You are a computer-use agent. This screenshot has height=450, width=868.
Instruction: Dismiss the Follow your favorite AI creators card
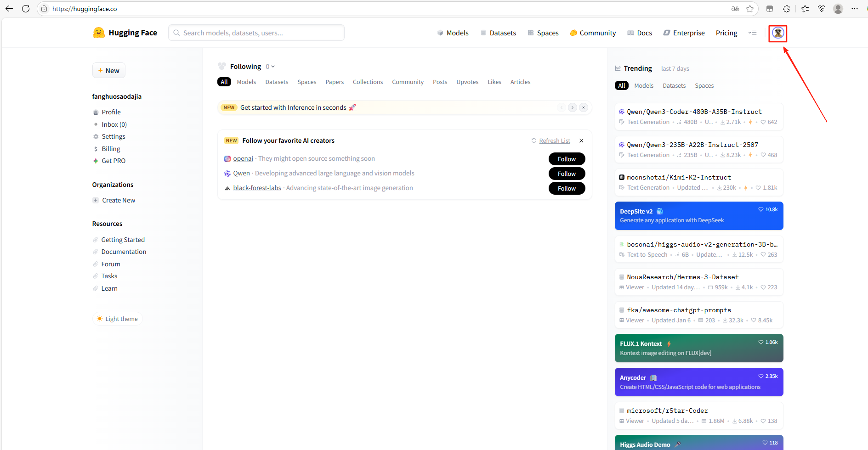click(581, 141)
